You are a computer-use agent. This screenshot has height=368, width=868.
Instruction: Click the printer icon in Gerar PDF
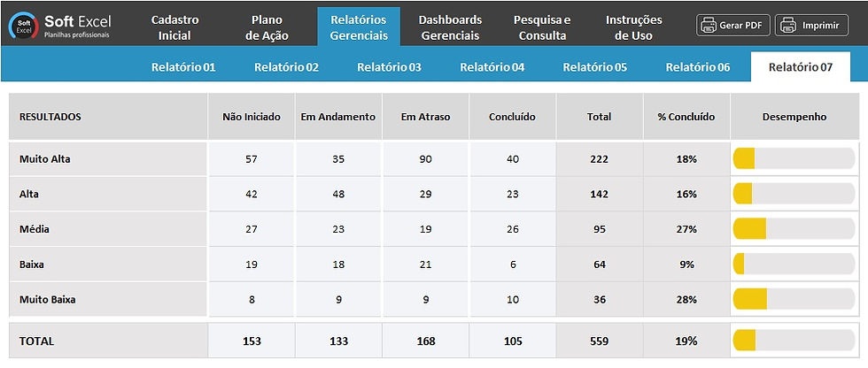click(x=708, y=26)
